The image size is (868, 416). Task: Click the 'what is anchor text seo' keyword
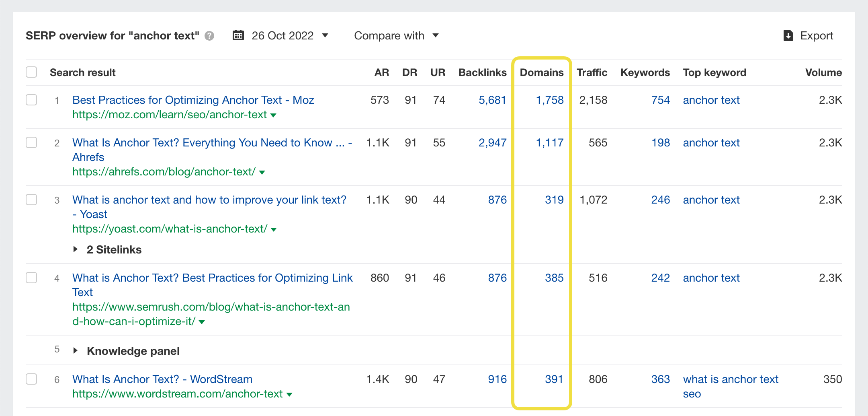tap(731, 387)
